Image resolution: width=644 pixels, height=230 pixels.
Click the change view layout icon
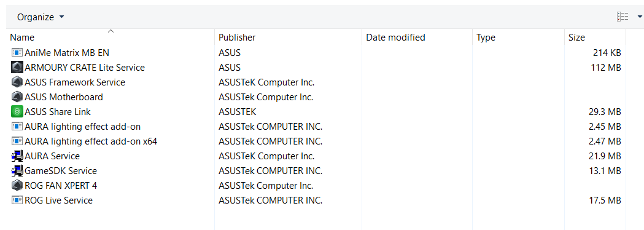click(623, 17)
